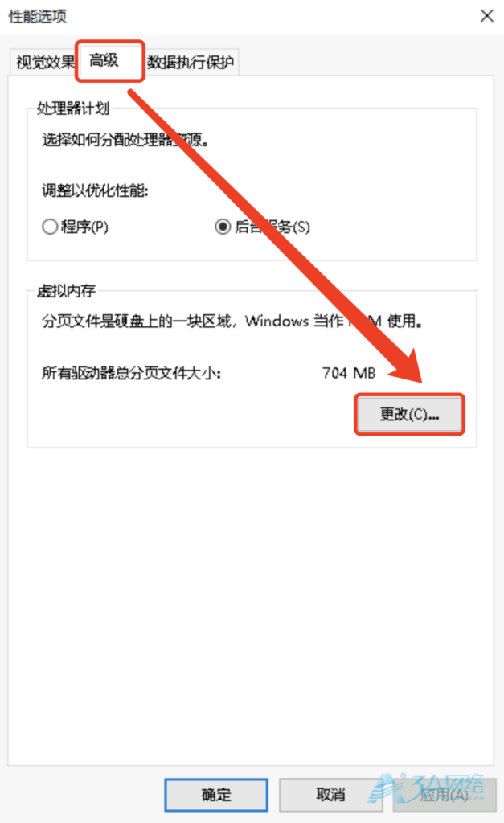The width and height of the screenshot is (504, 823).
Task: Click the 虚拟内存 group heading
Action: tap(66, 290)
